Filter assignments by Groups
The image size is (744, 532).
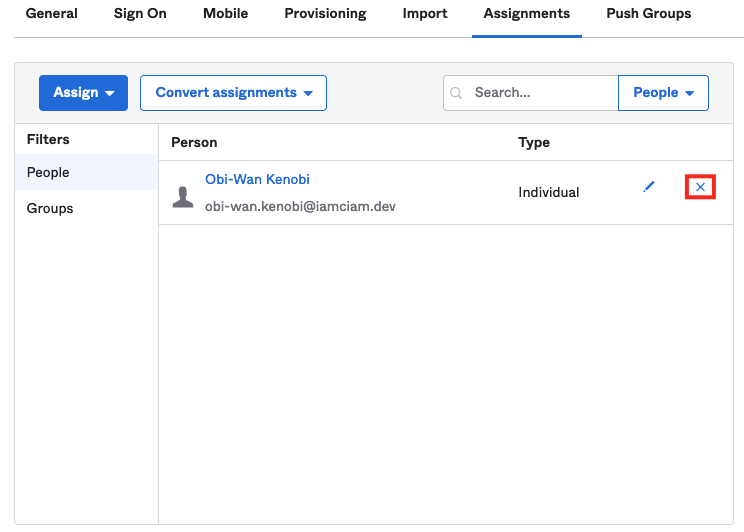(x=50, y=209)
